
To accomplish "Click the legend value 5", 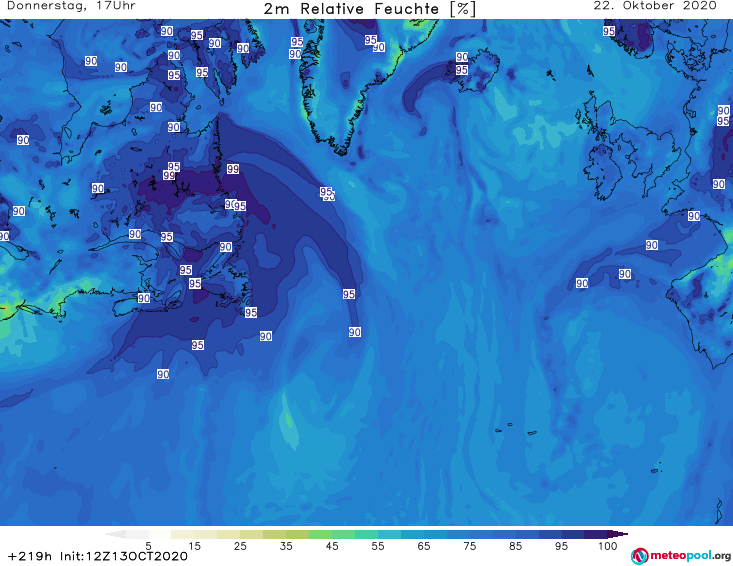I will 148,546.
